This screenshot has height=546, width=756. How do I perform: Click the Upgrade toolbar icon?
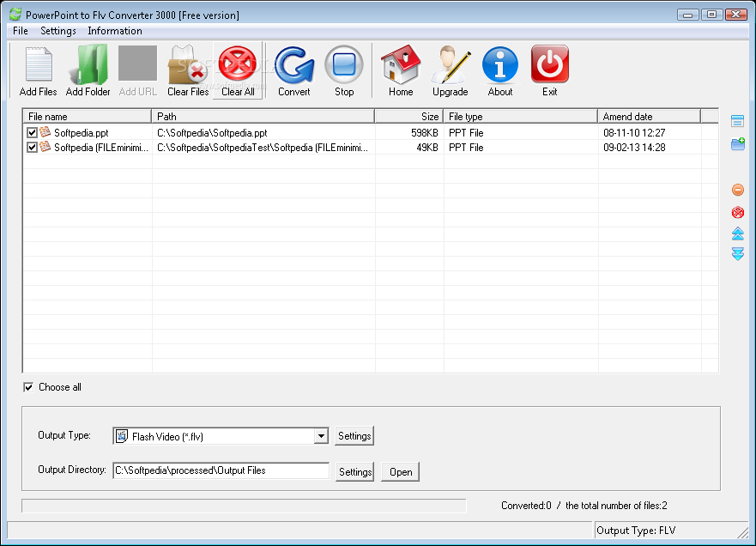click(451, 64)
